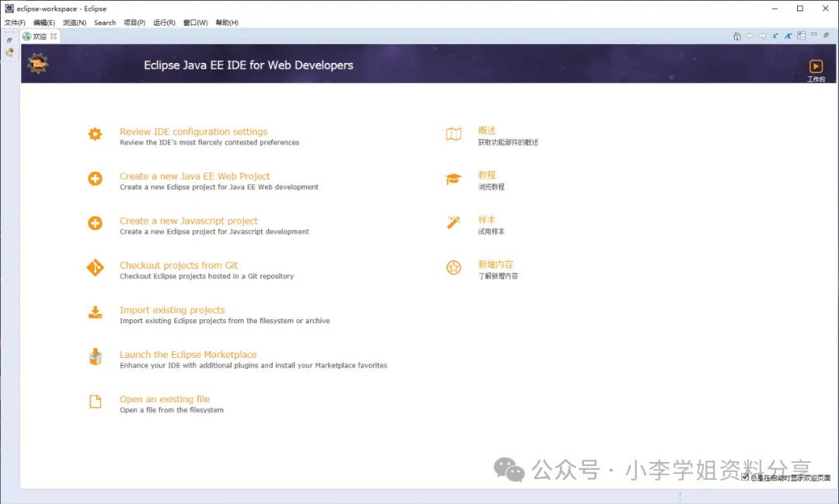Click Launch the Eclipse Marketplace link
The width and height of the screenshot is (839, 504).
tap(188, 355)
